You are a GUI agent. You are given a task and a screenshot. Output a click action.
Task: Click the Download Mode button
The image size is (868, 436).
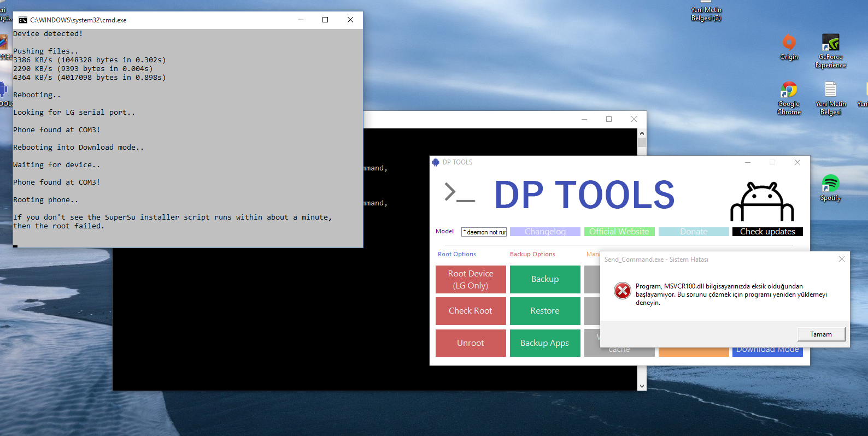tap(767, 351)
